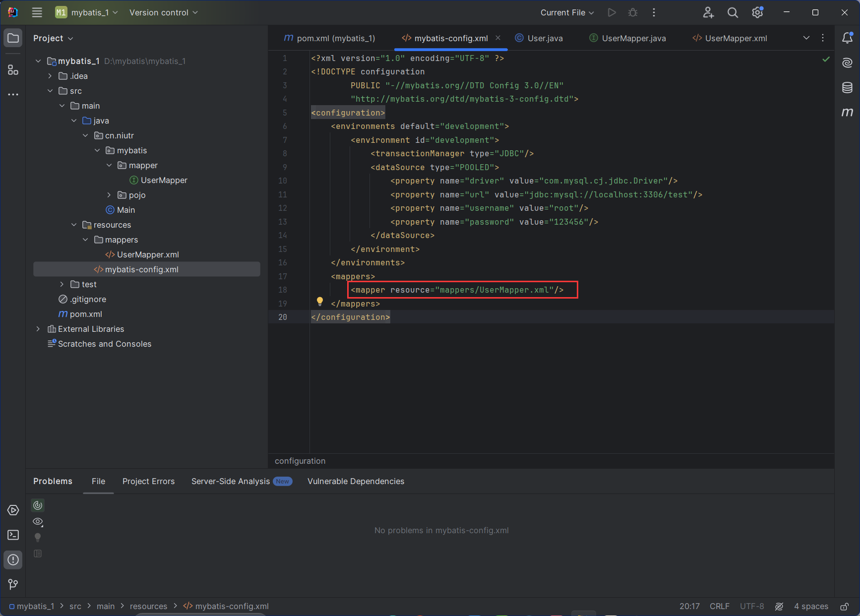Viewport: 860px width, 616px height.
Task: Collapse the resources folder
Action: [x=74, y=225]
